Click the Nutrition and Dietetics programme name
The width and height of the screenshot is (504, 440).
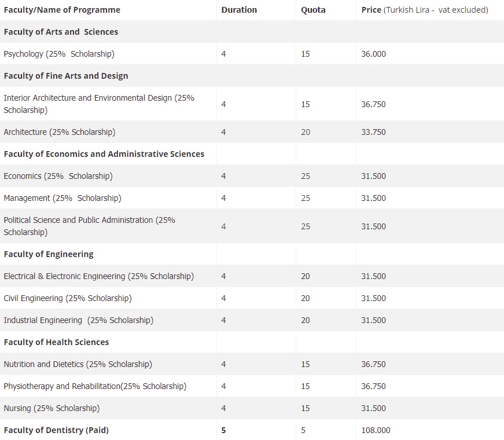click(78, 364)
